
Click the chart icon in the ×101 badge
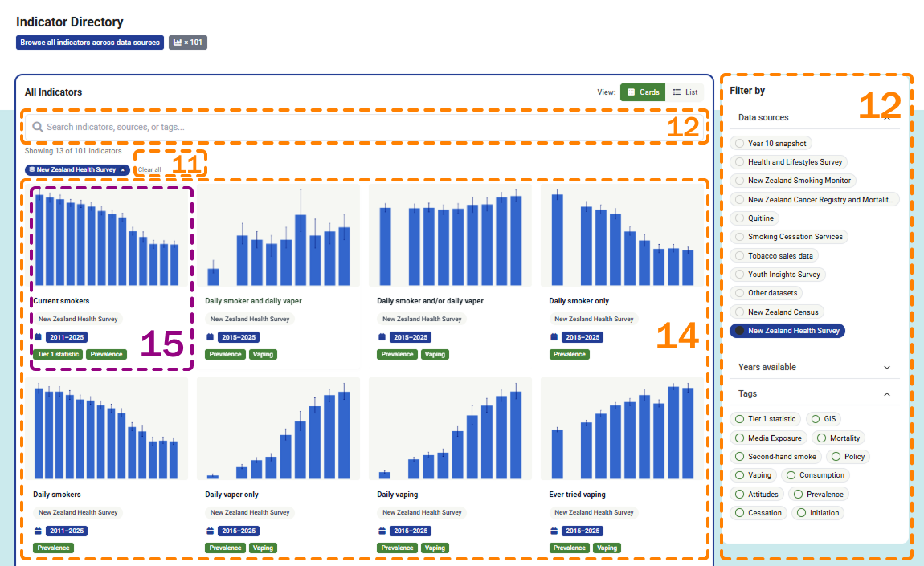tap(178, 43)
